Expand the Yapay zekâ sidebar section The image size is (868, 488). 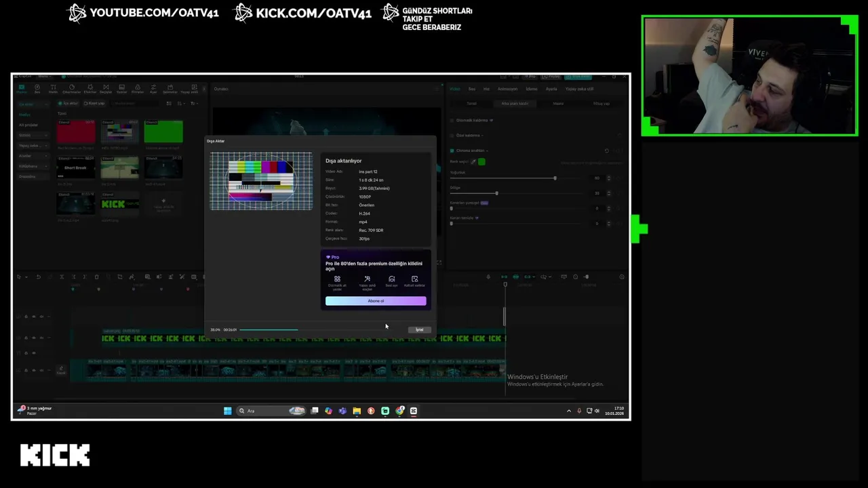pos(33,146)
